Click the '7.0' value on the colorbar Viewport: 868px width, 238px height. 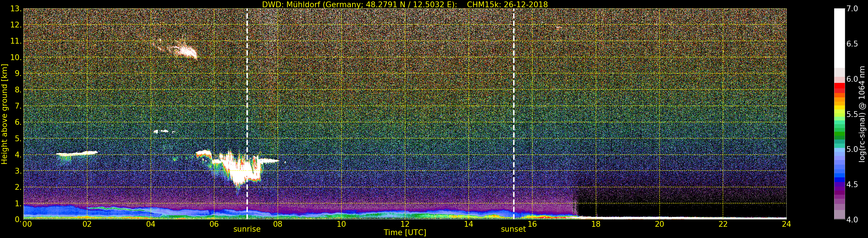coord(852,9)
